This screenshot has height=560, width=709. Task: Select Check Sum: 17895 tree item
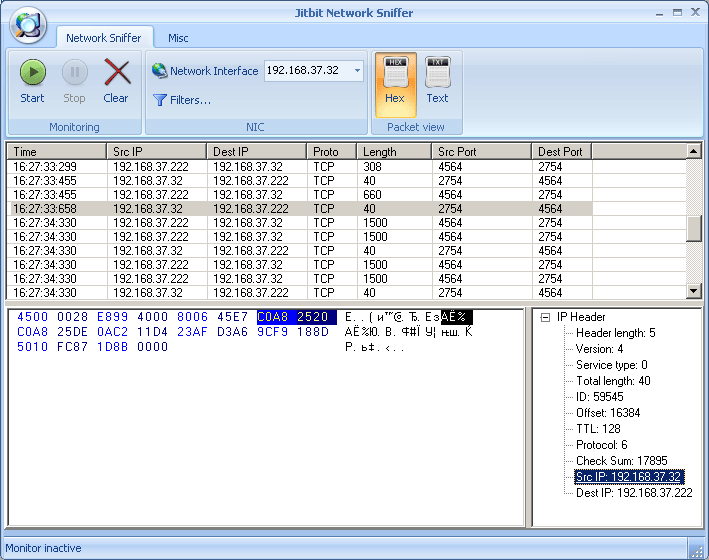click(622, 461)
